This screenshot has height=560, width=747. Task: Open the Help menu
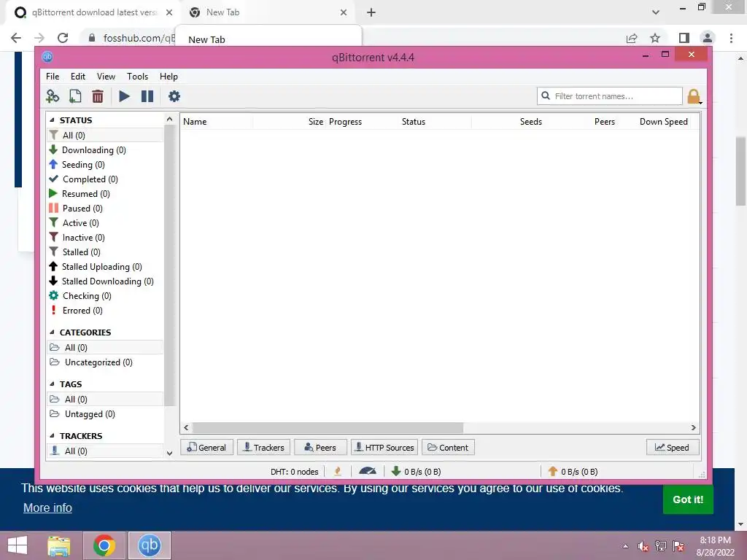(169, 77)
